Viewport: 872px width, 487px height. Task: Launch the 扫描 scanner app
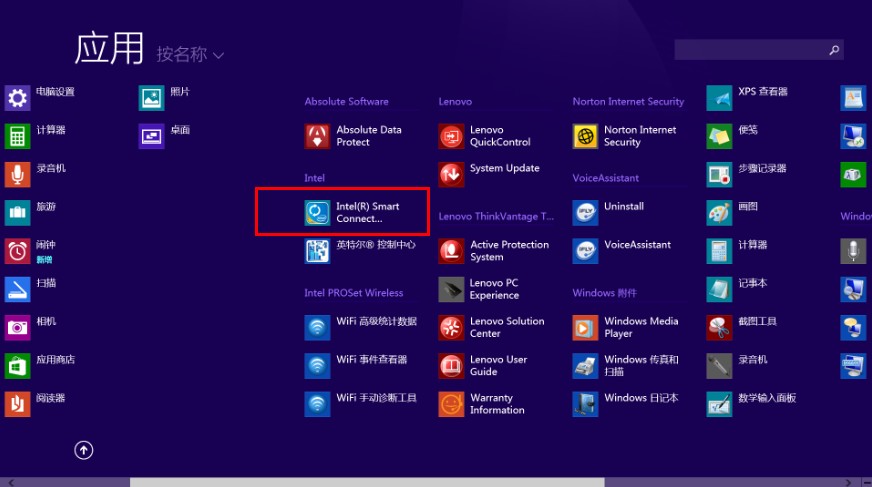17,290
